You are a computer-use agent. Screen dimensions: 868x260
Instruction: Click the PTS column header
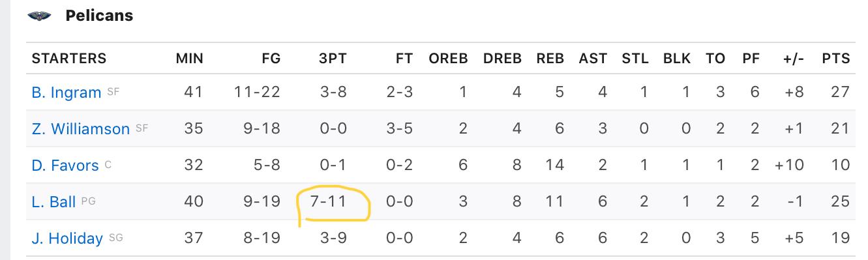pyautogui.click(x=836, y=59)
